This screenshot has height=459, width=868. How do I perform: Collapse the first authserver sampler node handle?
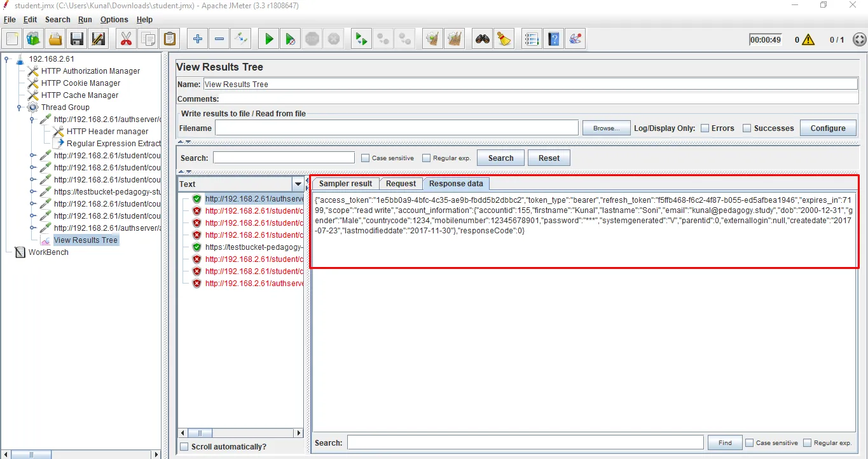point(32,120)
